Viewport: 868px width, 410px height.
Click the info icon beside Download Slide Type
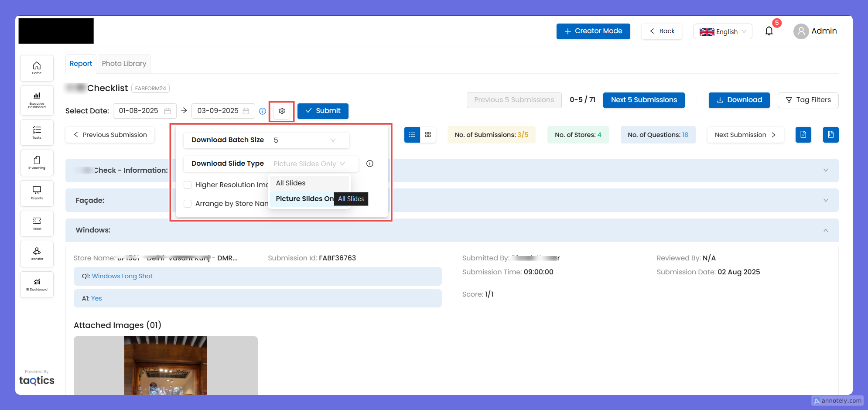click(x=370, y=164)
